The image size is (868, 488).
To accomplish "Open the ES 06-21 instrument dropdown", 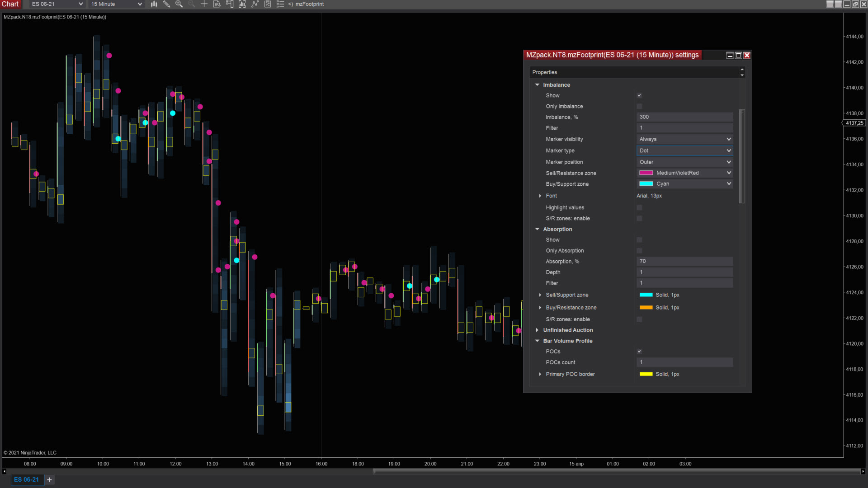I will click(57, 4).
